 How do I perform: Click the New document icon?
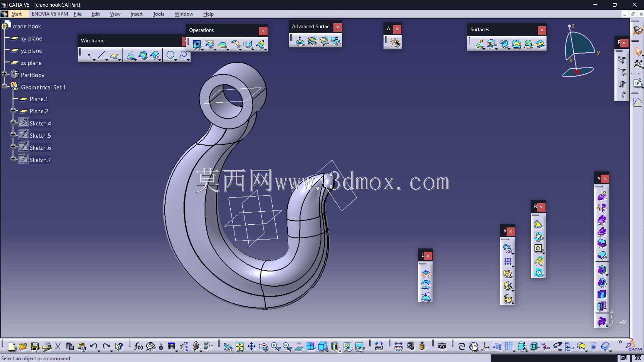(11, 347)
